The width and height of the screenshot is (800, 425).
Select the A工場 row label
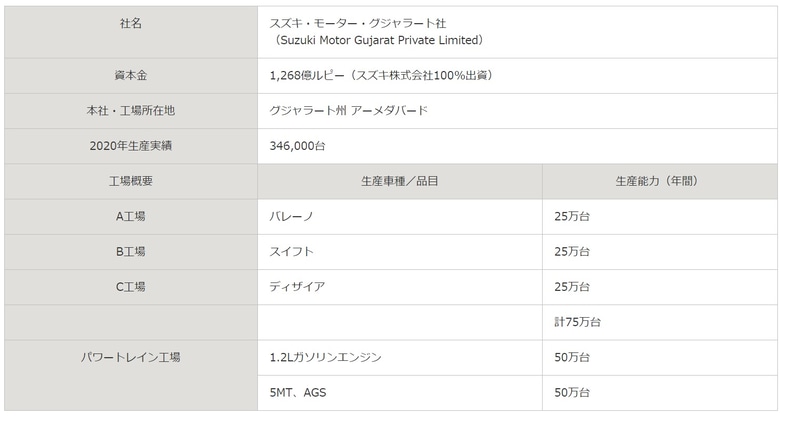tap(130, 216)
